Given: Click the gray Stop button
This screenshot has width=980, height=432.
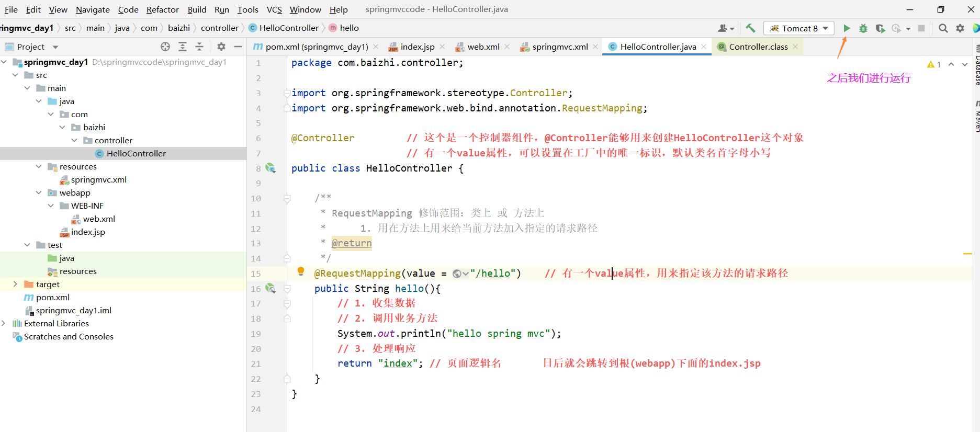Looking at the screenshot, I should 921,28.
